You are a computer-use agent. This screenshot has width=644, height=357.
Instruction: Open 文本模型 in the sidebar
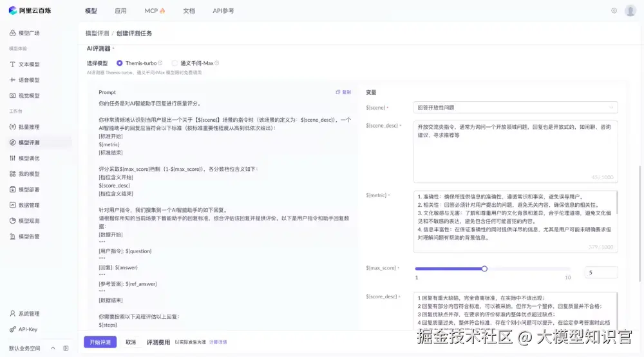29,64
